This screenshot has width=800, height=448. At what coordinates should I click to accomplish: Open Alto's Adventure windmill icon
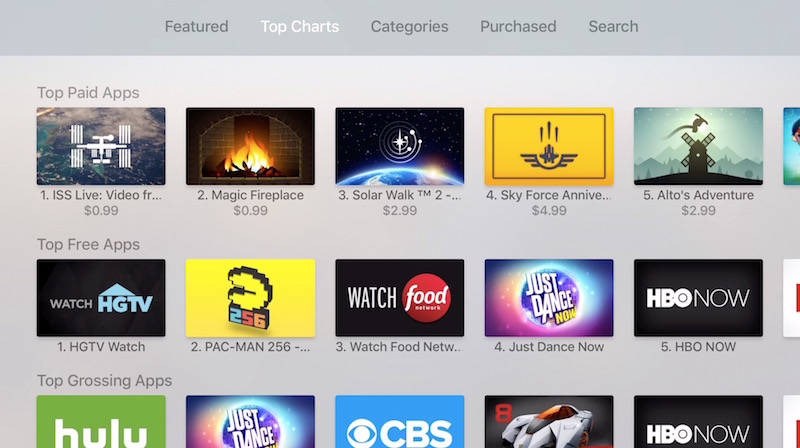tap(698, 146)
